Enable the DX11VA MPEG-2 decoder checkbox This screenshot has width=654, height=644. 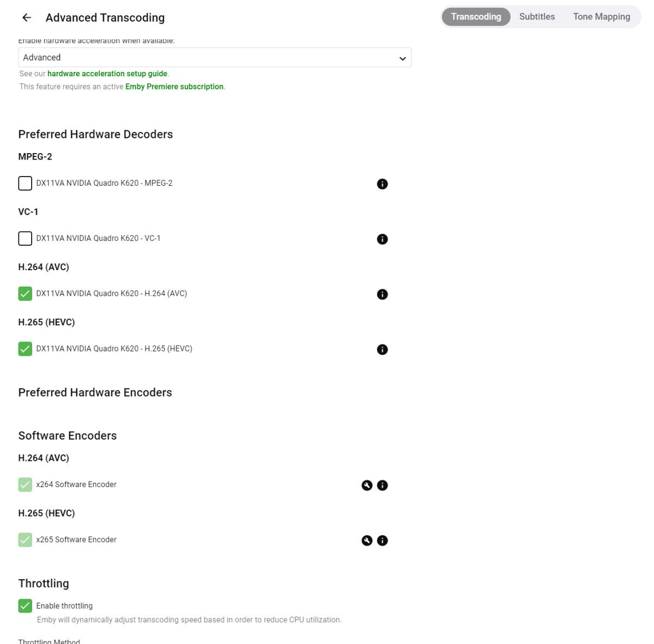pyautogui.click(x=25, y=184)
